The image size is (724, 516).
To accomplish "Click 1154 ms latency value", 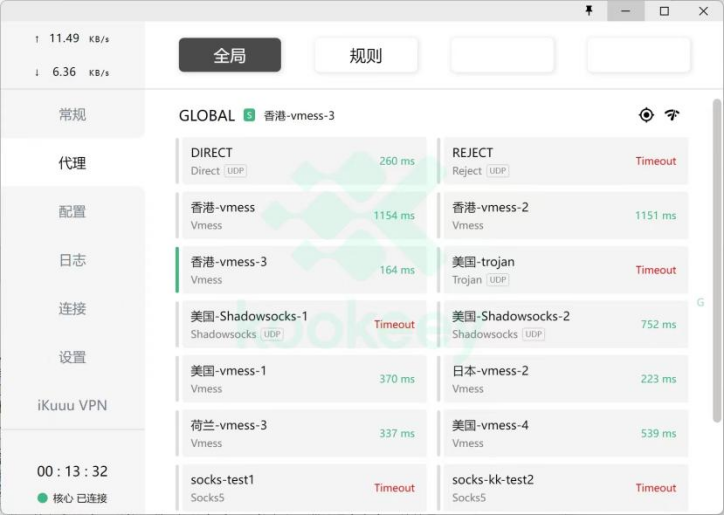I will 394,216.
